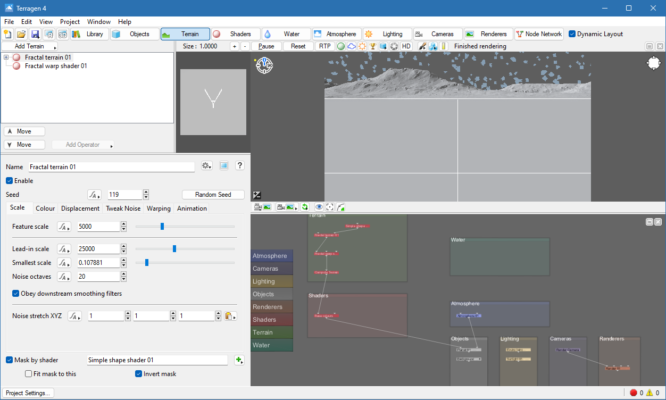Open the Add Operator dropdown
Image resolution: width=666 pixels, height=400 pixels.
[x=83, y=145]
